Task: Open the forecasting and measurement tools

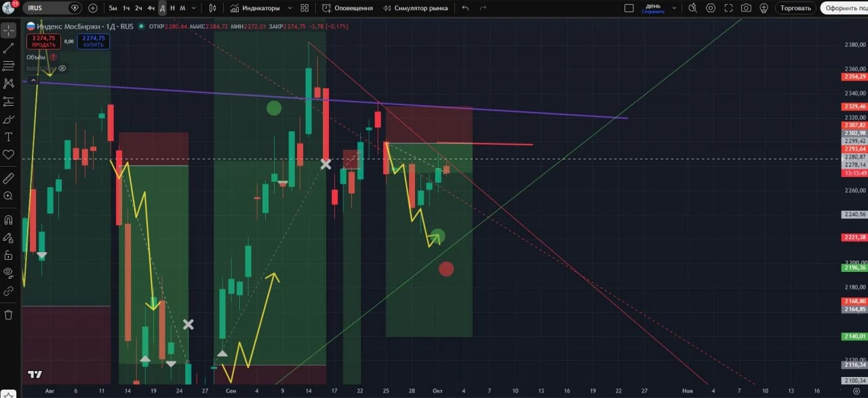Action: tap(9, 102)
